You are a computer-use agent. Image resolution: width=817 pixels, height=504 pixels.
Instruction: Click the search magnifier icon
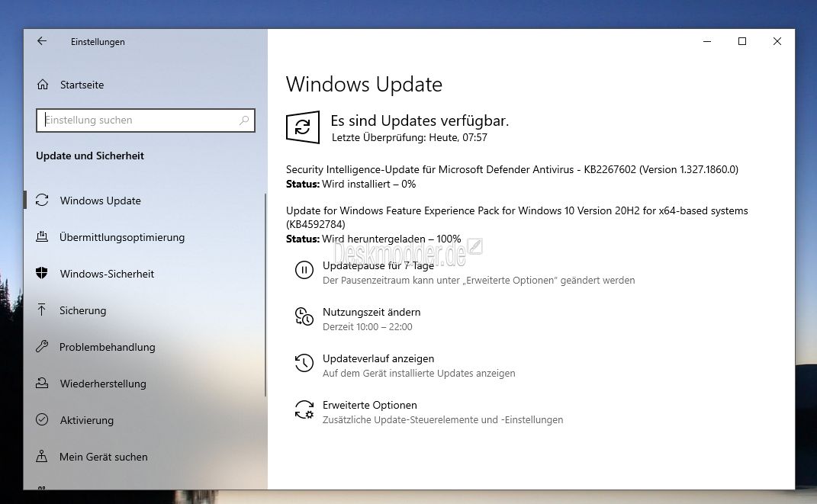[244, 120]
